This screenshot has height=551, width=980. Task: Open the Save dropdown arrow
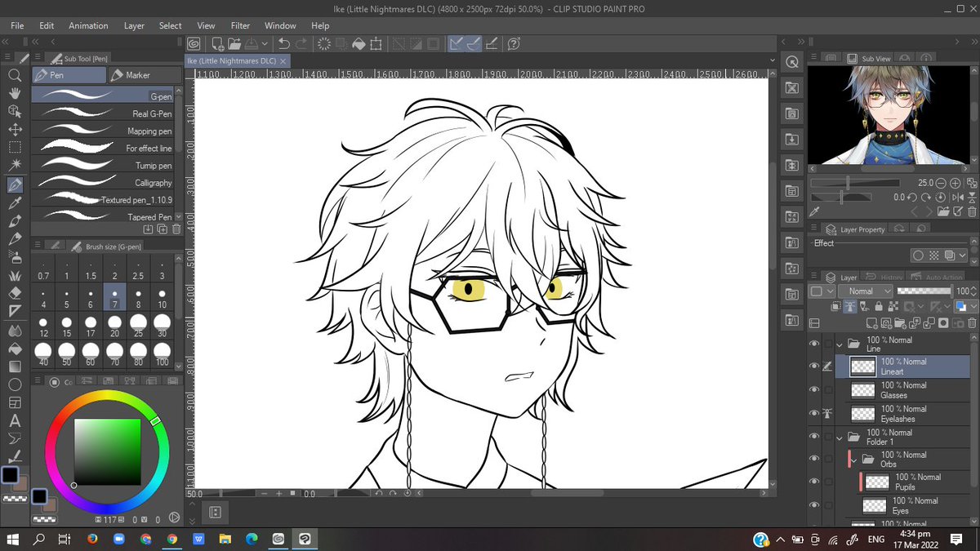265,44
